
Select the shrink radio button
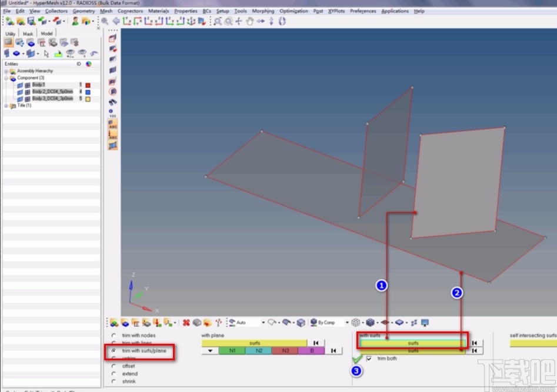(114, 381)
